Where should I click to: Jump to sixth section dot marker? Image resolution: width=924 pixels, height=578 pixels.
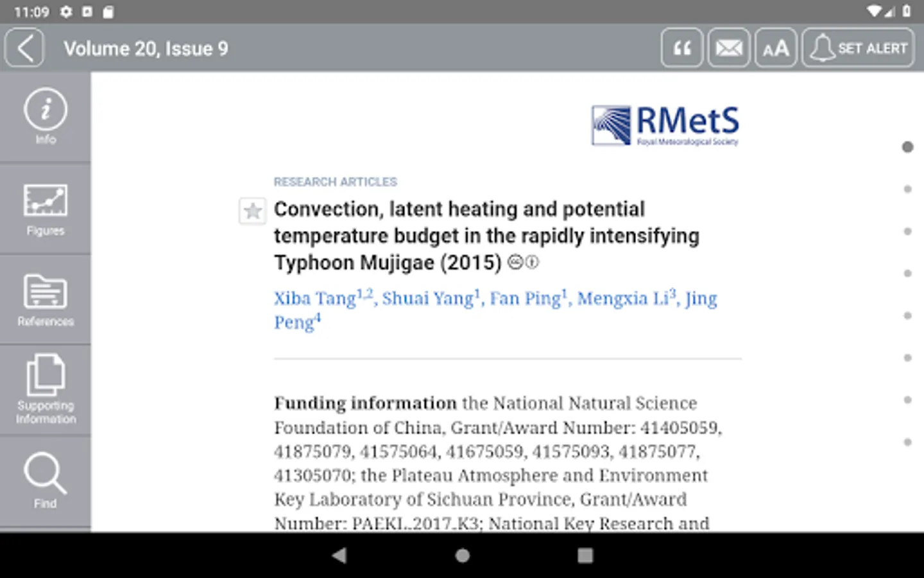(907, 358)
